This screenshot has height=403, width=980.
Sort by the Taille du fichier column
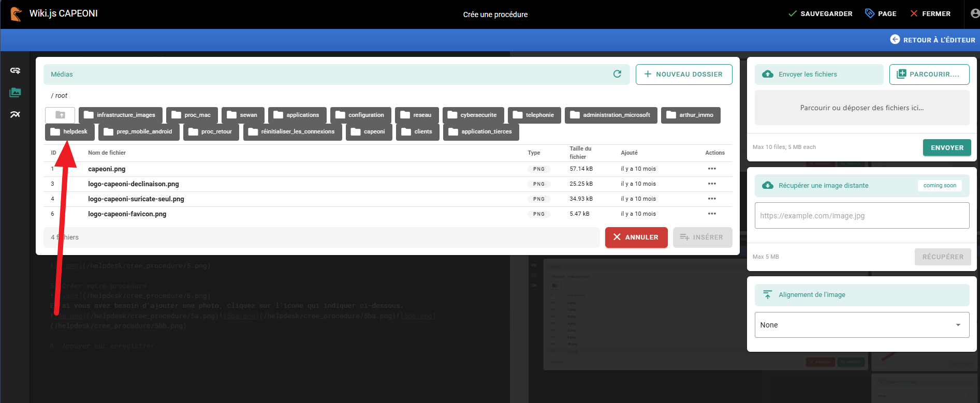point(580,153)
